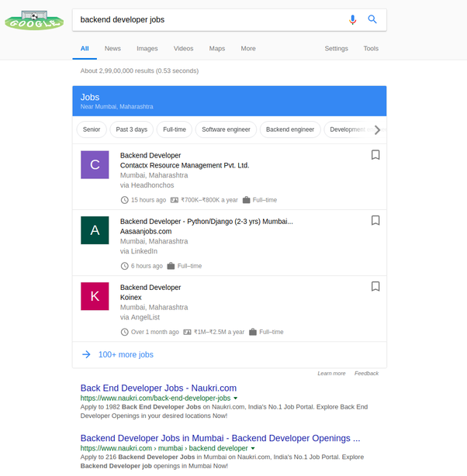Open Contactx Resource Management job listing
Screen dimensions: 467x476
click(230, 177)
